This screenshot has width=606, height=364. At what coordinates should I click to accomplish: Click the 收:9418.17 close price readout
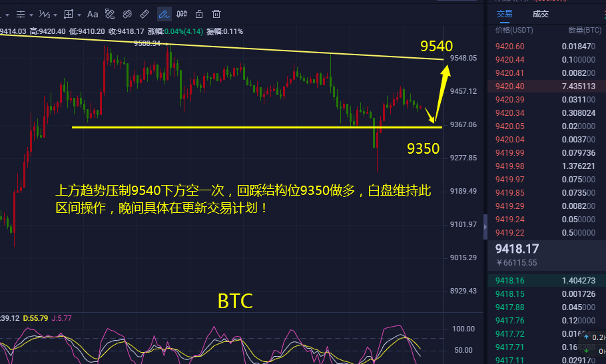coord(126,32)
